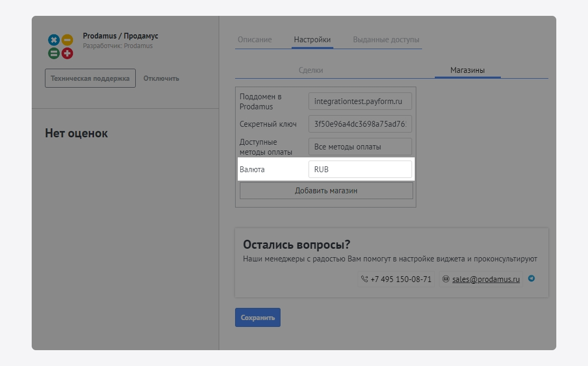Open the Выданные доступы tab
The image size is (588, 366).
click(386, 40)
